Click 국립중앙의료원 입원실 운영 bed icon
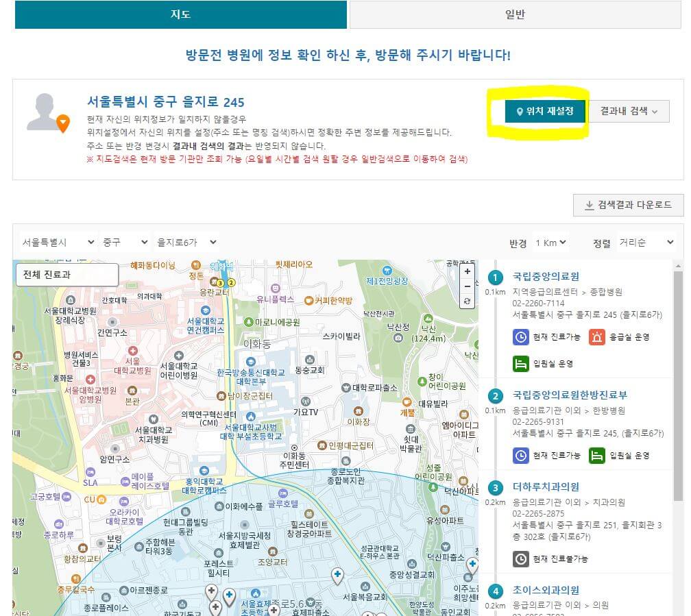 (x=520, y=364)
